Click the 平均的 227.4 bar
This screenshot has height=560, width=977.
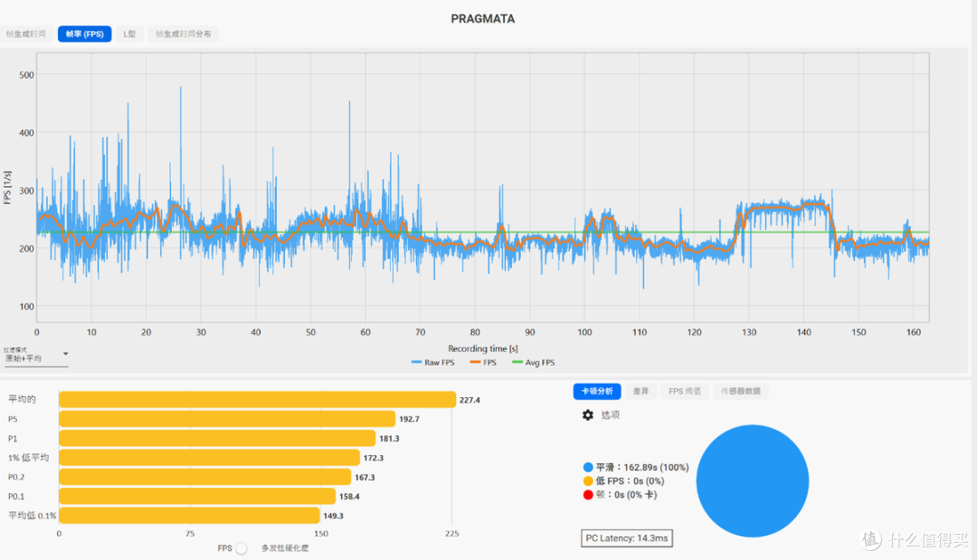click(257, 399)
